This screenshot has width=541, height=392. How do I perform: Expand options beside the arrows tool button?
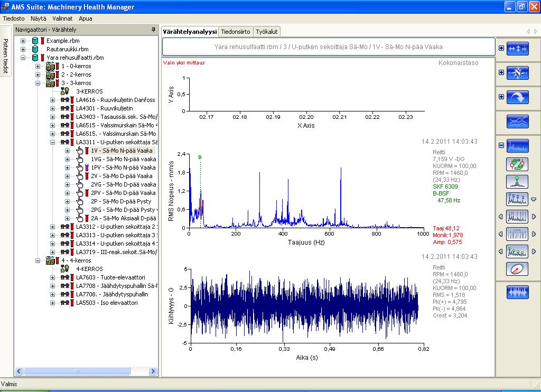click(x=501, y=48)
